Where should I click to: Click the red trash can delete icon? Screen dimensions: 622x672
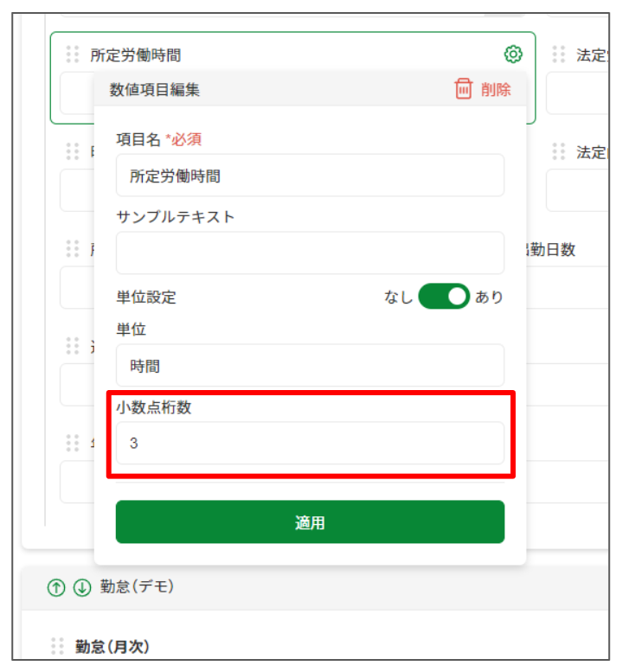[x=463, y=89]
